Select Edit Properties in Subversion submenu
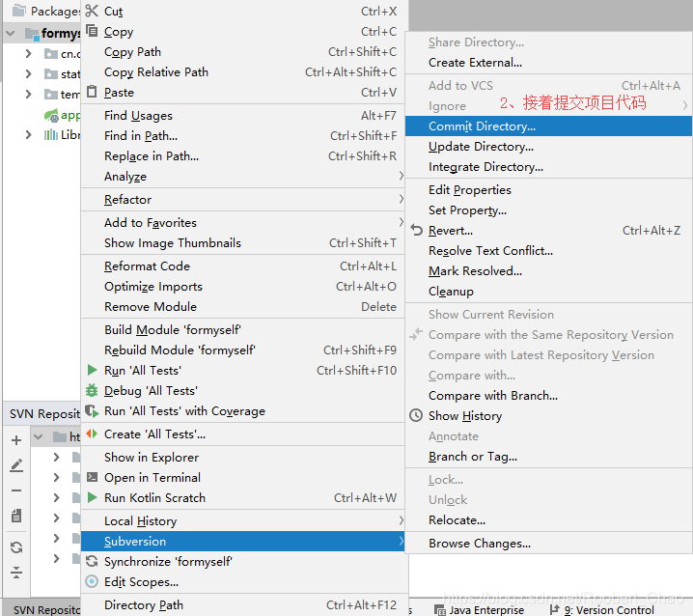 (x=548, y=189)
